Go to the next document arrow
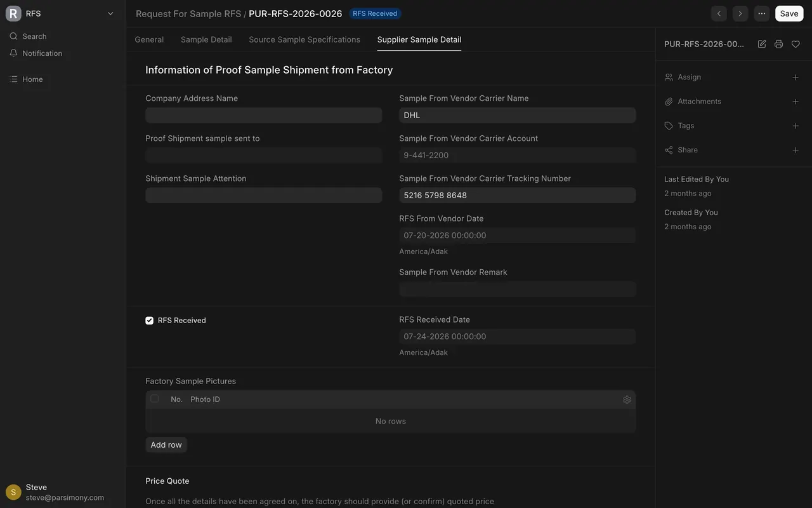The width and height of the screenshot is (812, 508). point(740,13)
